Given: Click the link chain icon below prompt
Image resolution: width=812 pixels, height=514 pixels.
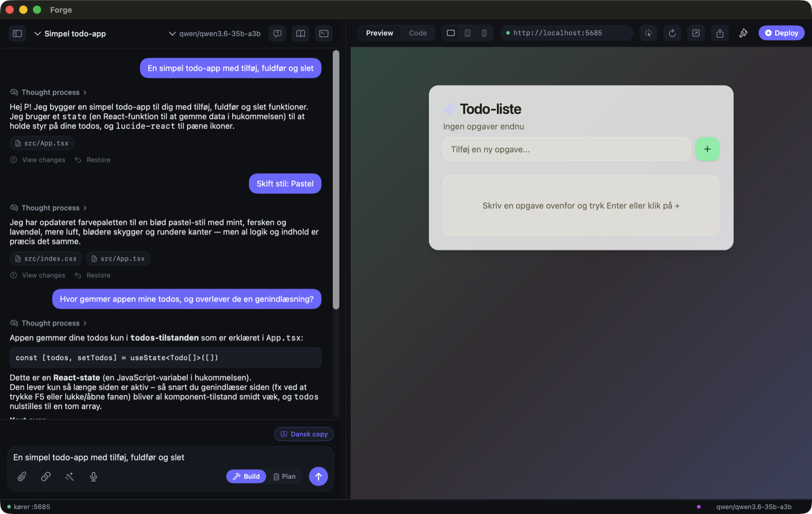Looking at the screenshot, I should tap(45, 477).
